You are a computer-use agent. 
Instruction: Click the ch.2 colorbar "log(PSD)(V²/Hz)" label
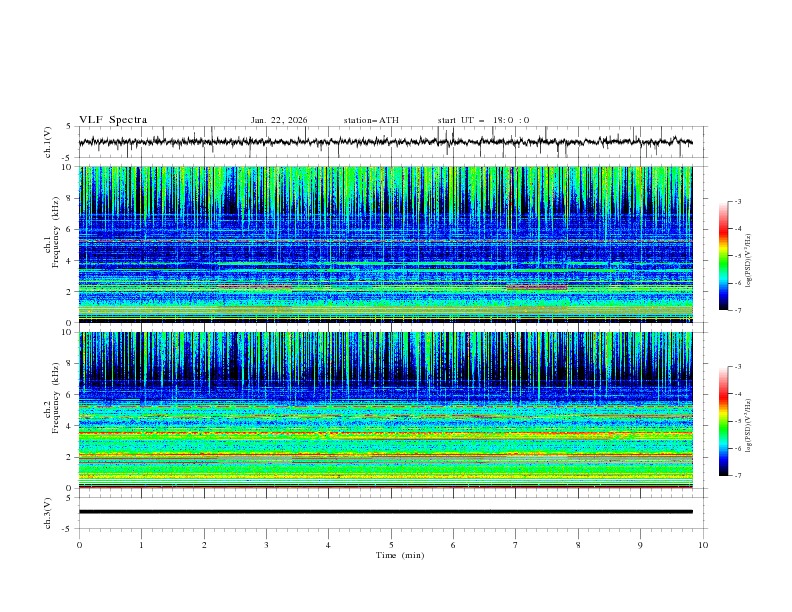coord(749,425)
